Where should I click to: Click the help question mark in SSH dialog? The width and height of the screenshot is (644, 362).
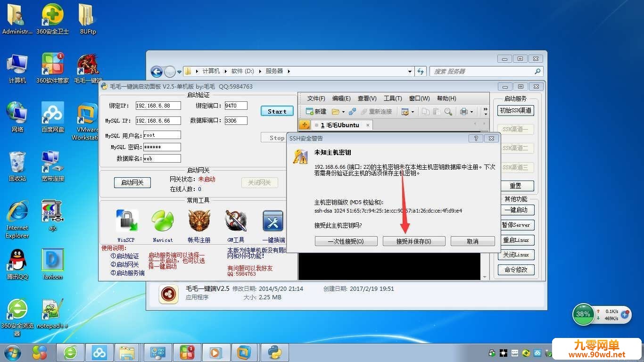[x=476, y=138]
